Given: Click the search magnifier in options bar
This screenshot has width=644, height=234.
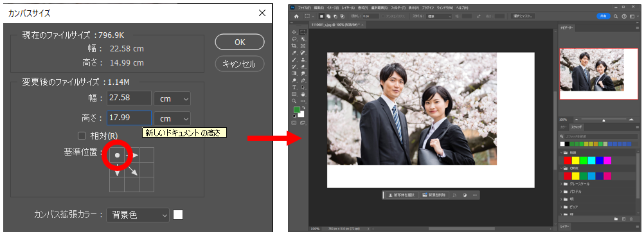Looking at the screenshot, I should pyautogui.click(x=616, y=17).
